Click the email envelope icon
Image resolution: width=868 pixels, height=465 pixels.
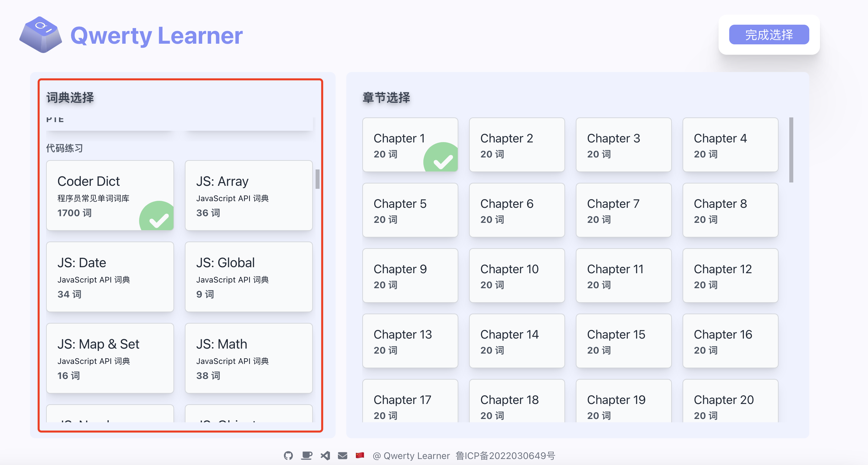tap(342, 456)
